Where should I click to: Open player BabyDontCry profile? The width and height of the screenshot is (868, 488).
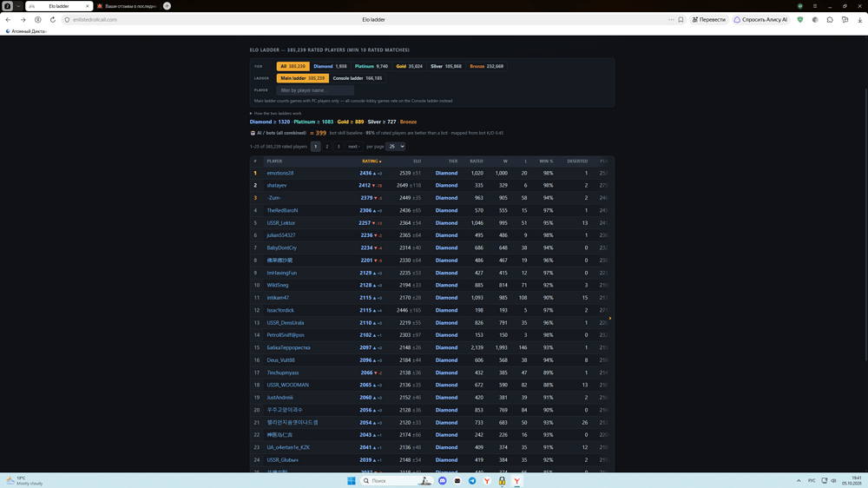point(282,248)
